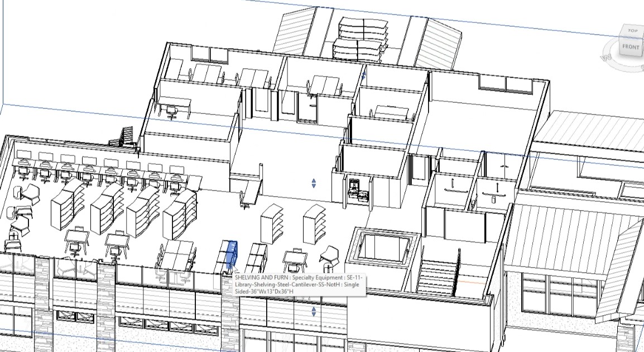Select the section box grip in the central corridor
Viewport: 644px width, 352px height.
[314, 183]
